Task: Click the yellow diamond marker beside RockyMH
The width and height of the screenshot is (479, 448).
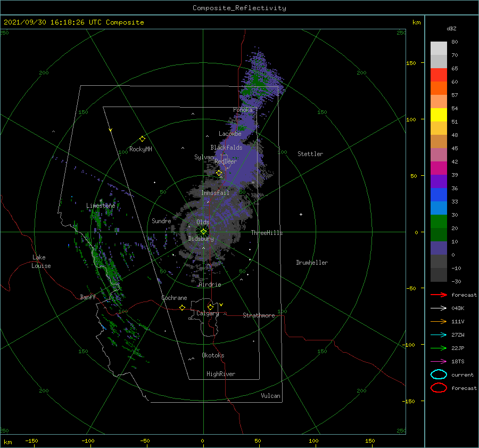Action: pos(142,139)
